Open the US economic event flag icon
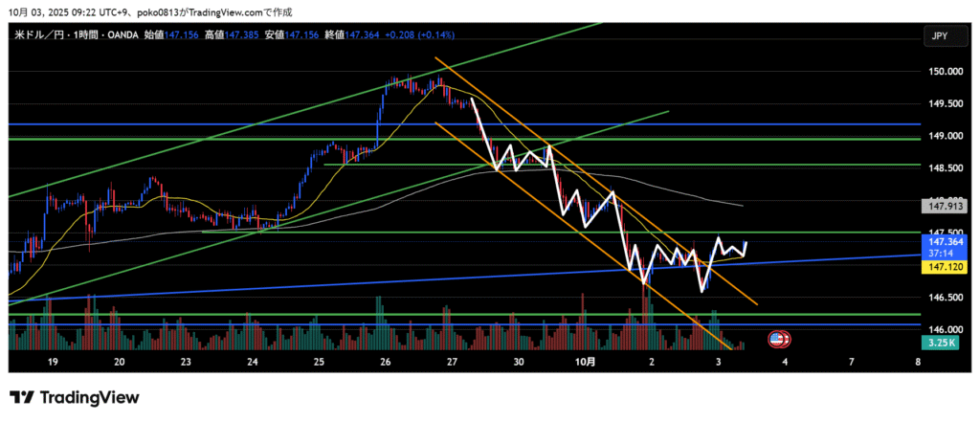The height and width of the screenshot is (422, 980). (x=779, y=339)
